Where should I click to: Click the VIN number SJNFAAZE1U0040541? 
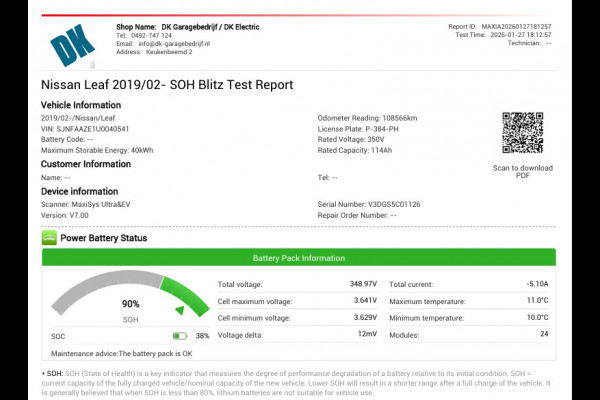tap(85, 128)
